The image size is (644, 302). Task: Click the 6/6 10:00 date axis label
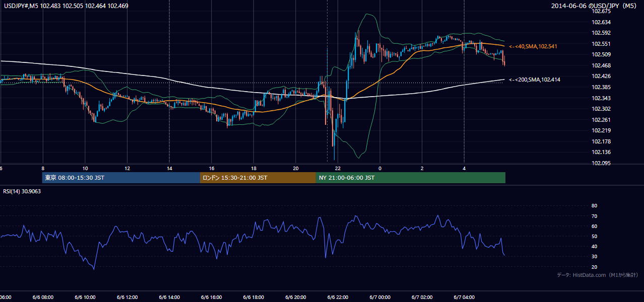click(85, 297)
